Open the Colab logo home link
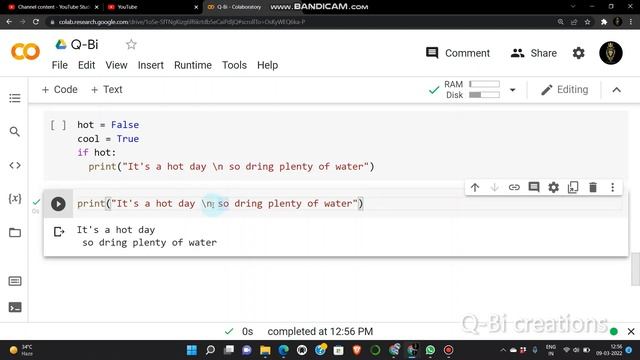 tap(25, 52)
